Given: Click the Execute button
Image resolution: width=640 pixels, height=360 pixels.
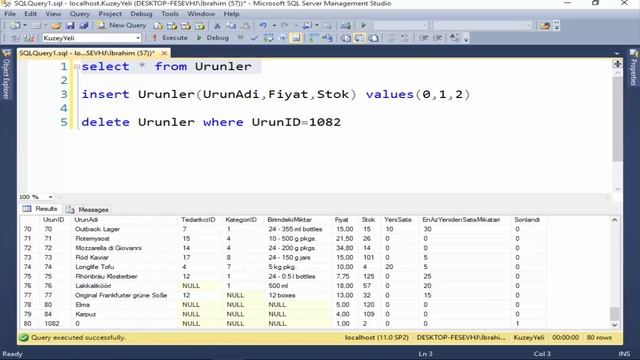Looking at the screenshot, I should (x=170, y=38).
